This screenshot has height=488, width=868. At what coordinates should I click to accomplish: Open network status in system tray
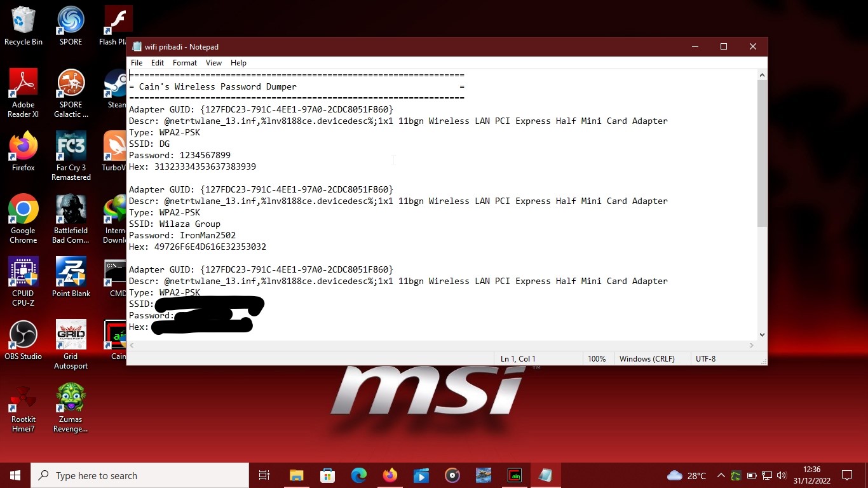point(767,475)
